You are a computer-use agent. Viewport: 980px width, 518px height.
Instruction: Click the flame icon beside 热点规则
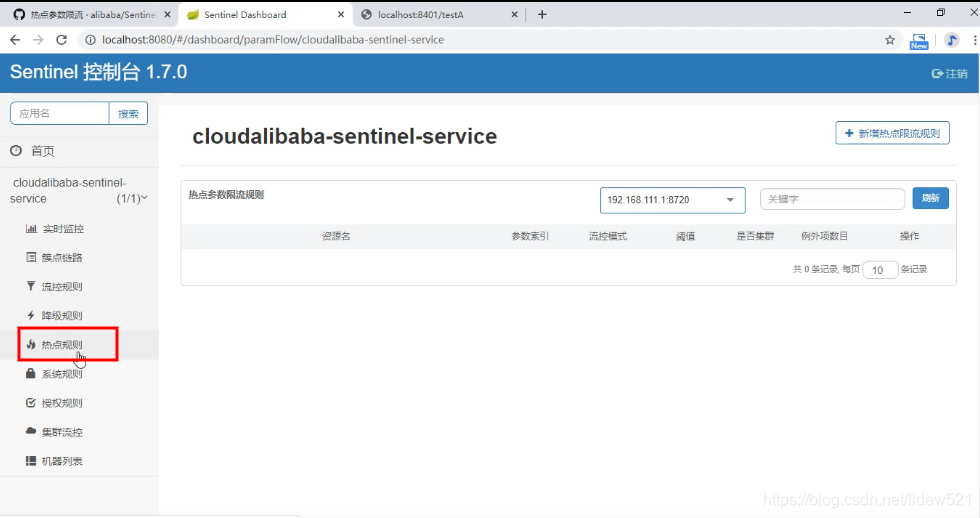[31, 344]
